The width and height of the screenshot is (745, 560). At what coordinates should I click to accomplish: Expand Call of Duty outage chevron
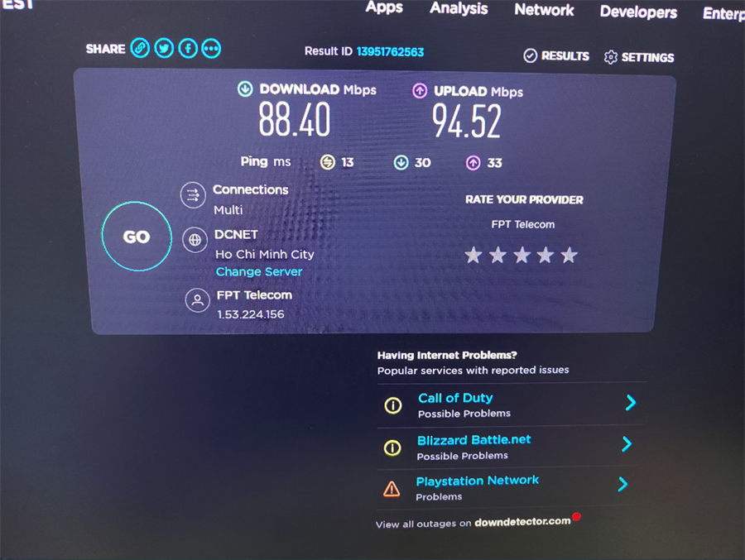631,403
